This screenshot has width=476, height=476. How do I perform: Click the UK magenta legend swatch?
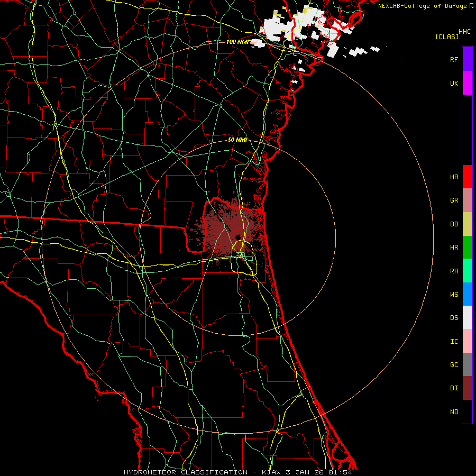pos(467,83)
